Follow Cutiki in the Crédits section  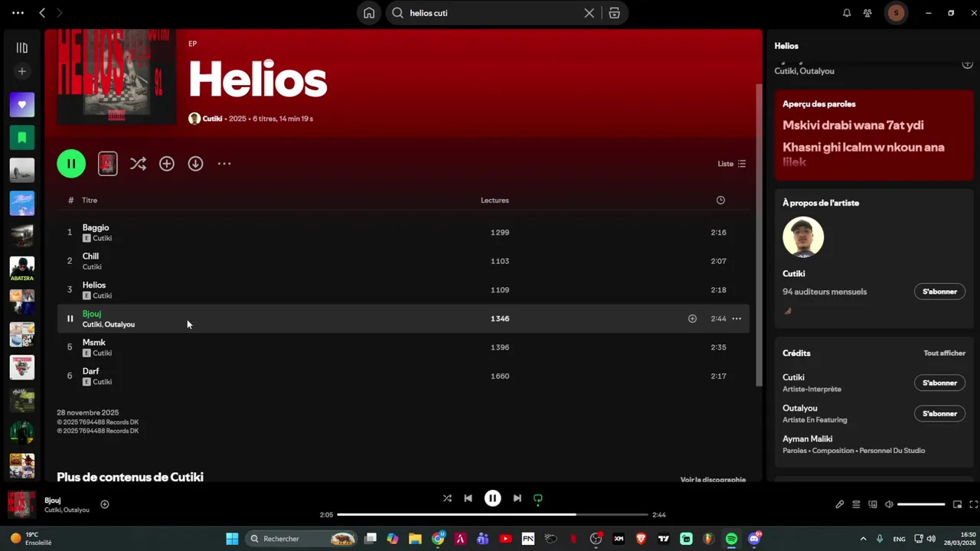(x=939, y=383)
